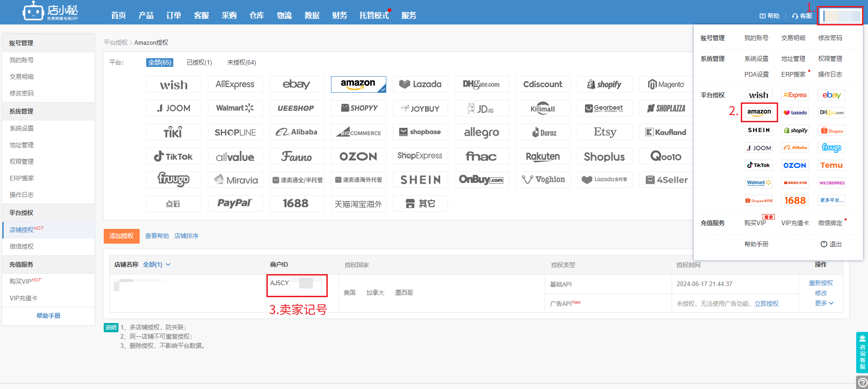The height and width of the screenshot is (389, 868).
Task: Select the Rakuten platform logo
Action: click(x=543, y=156)
